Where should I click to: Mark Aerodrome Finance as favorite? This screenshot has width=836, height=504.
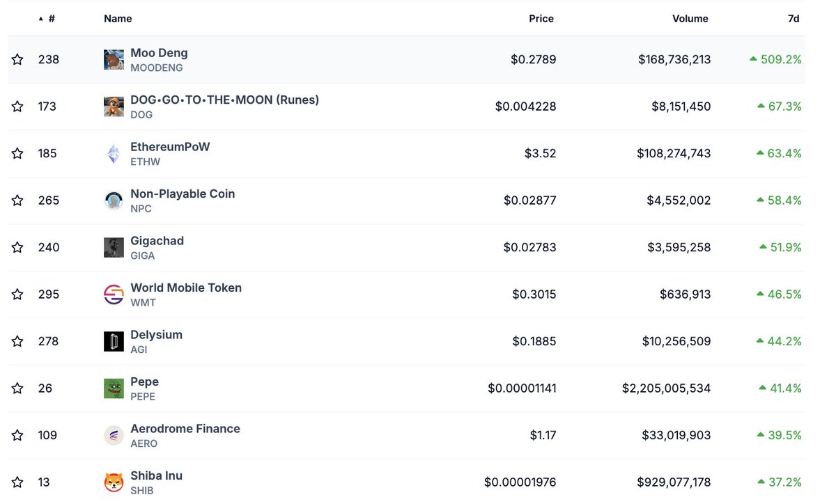click(x=17, y=436)
